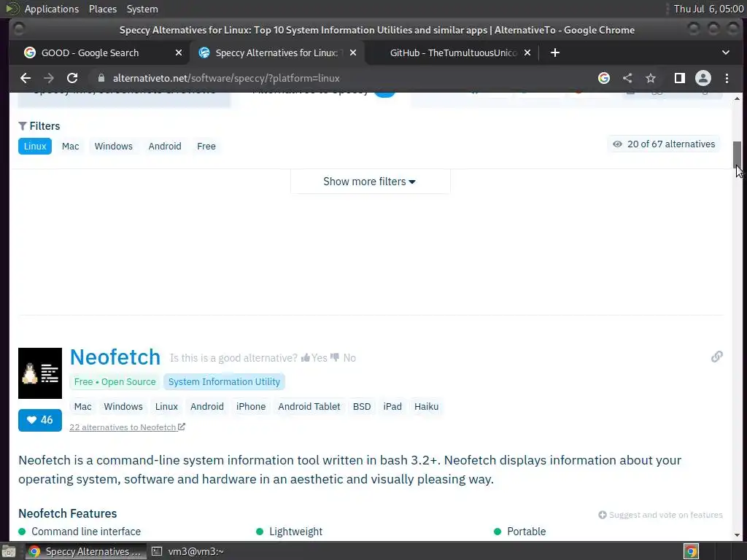The width and height of the screenshot is (747, 560).
Task: Share this page via share icon
Action: [627, 78]
